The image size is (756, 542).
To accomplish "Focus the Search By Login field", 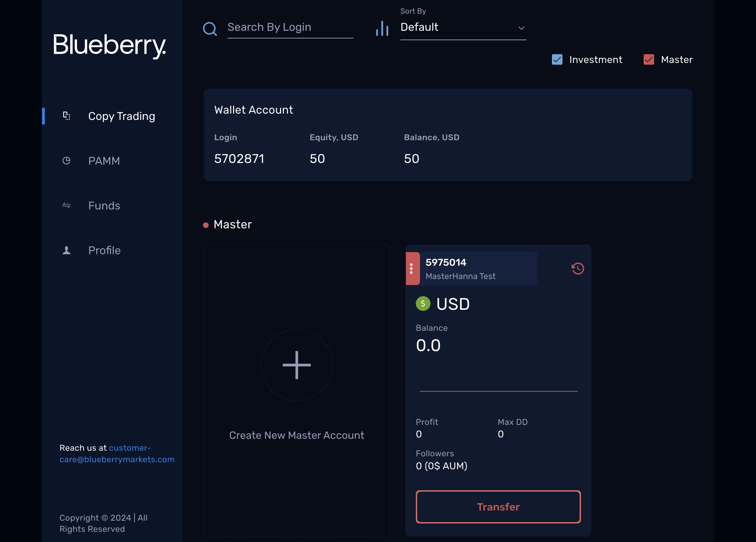I will click(x=290, y=27).
